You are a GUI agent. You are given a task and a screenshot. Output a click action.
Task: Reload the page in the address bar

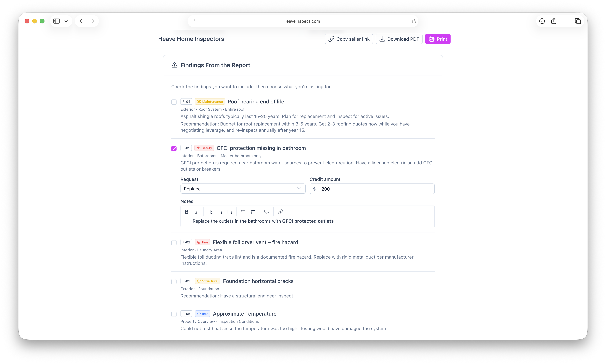[414, 21]
